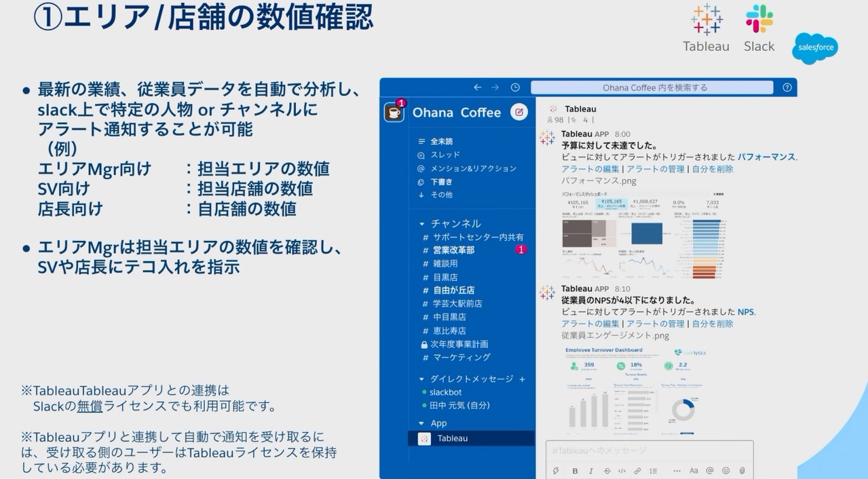The image size is (868, 479).
Task: Click Tableau avatar on 8:00 message
Action: [547, 138]
